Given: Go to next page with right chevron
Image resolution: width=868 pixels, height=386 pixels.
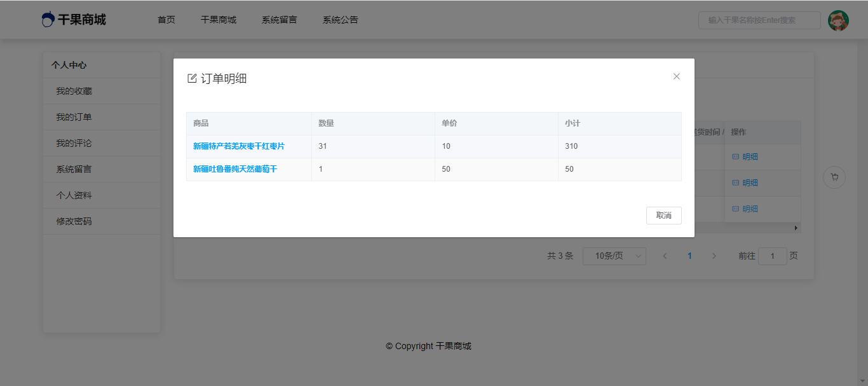Looking at the screenshot, I should pos(714,256).
